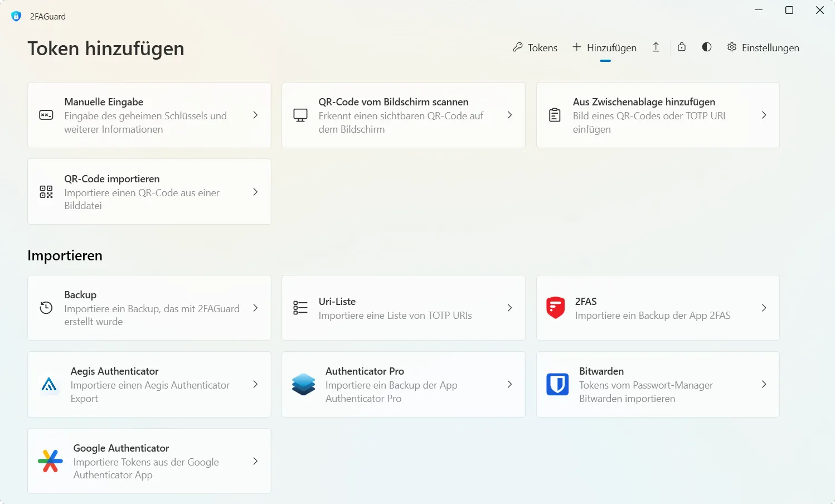This screenshot has width=835, height=504.
Task: Select the Hinzufügen tab
Action: (x=605, y=48)
